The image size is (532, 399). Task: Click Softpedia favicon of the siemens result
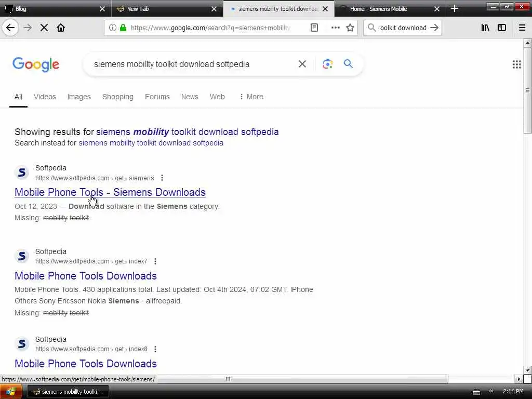(22, 172)
